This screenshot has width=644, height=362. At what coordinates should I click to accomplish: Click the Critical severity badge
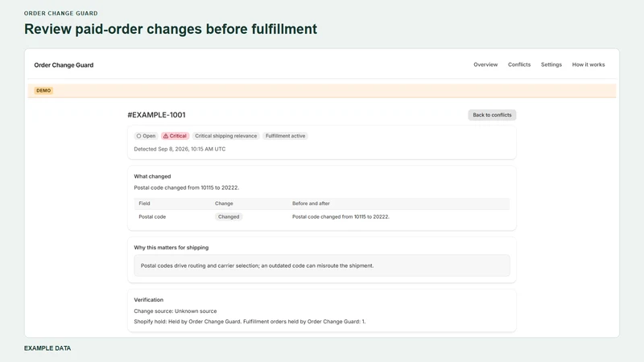click(175, 136)
